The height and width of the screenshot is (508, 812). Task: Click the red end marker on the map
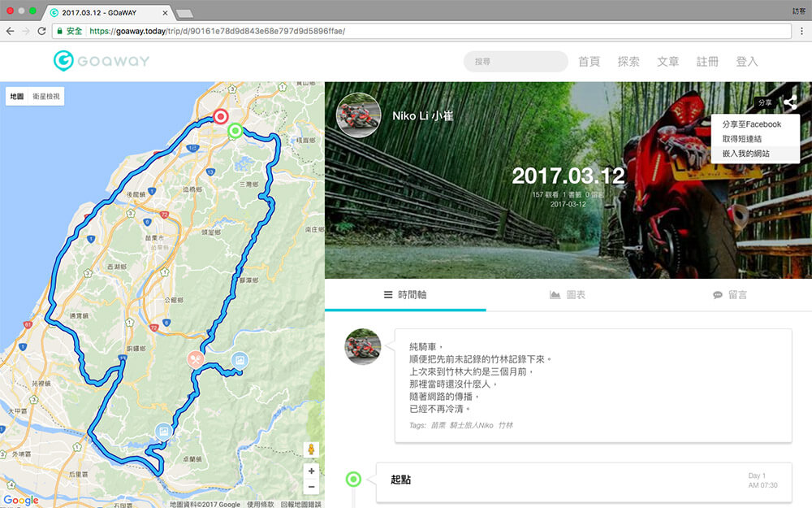219,117
